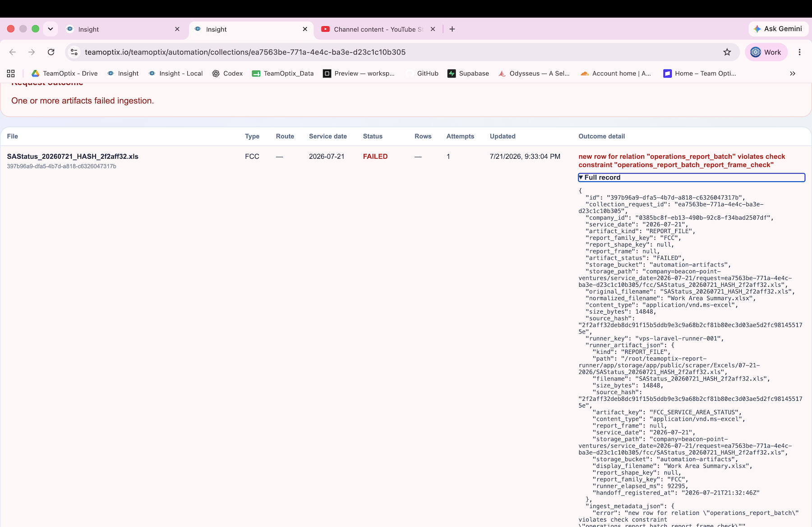This screenshot has width=812, height=527.
Task: Open the Chrome three-dot menu
Action: 799,52
